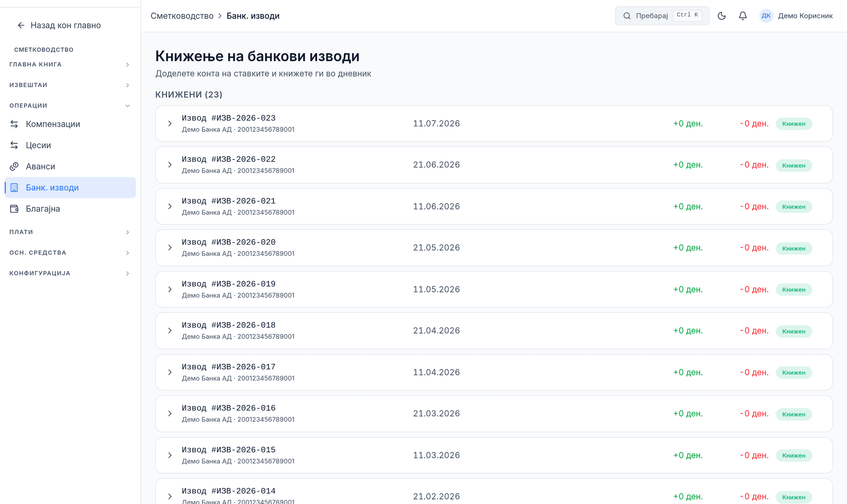Click Книжен badge for ИЗВ-2026-022
The width and height of the screenshot is (847, 504).
(793, 166)
